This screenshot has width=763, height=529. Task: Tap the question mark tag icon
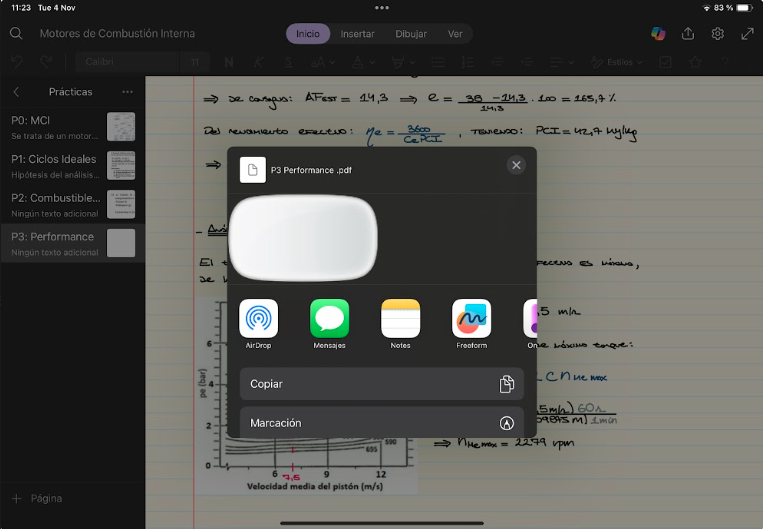(725, 62)
